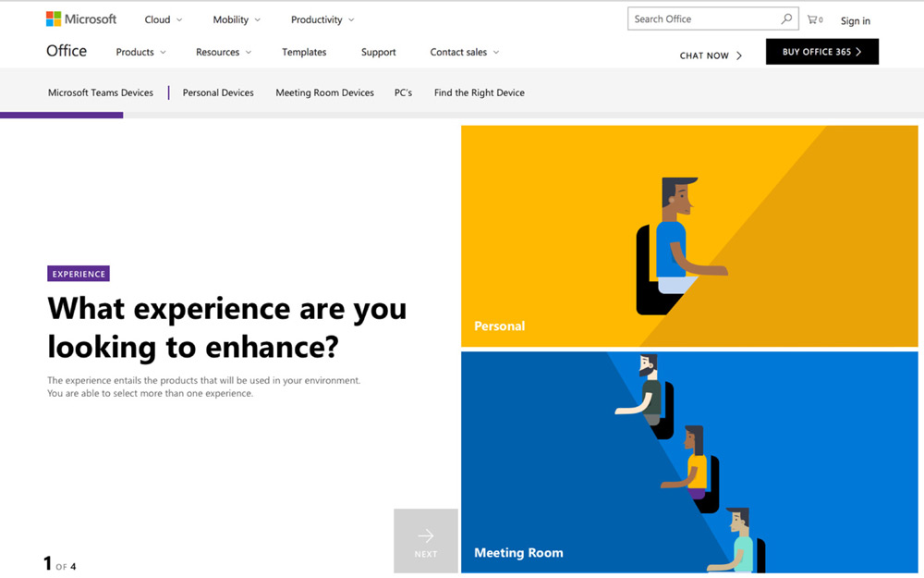
Task: Expand the Mobility dropdown menu
Action: pos(237,19)
